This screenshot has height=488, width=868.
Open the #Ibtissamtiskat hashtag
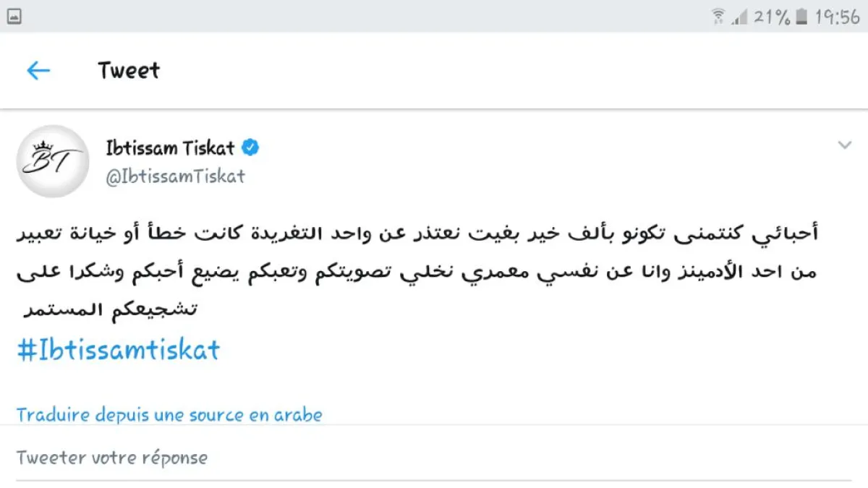(118, 351)
